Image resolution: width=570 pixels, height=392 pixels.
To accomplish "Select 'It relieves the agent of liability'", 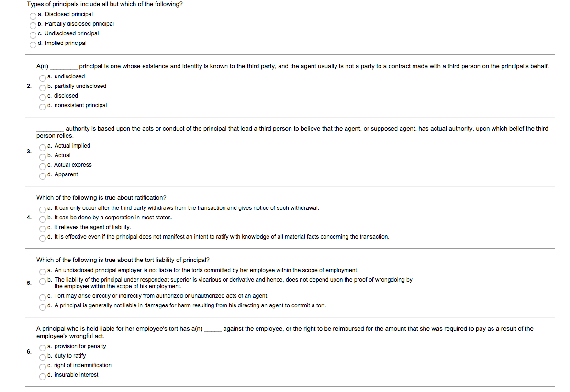I will tap(43, 229).
